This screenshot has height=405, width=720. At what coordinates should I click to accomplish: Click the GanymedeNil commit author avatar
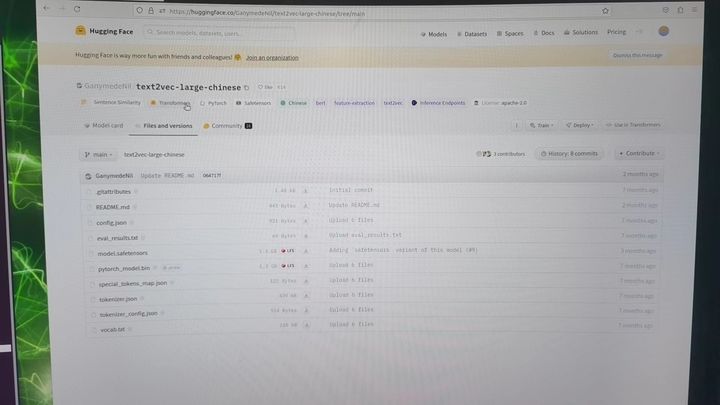(x=88, y=176)
